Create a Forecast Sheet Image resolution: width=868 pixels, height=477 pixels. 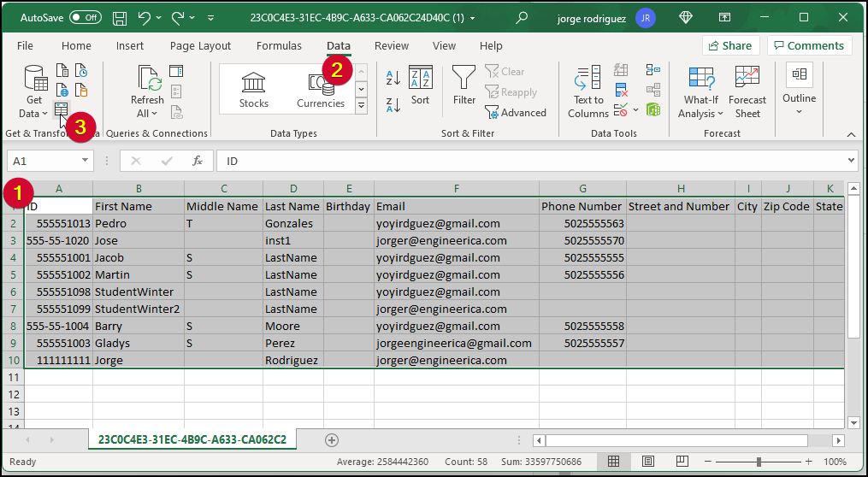tap(747, 91)
